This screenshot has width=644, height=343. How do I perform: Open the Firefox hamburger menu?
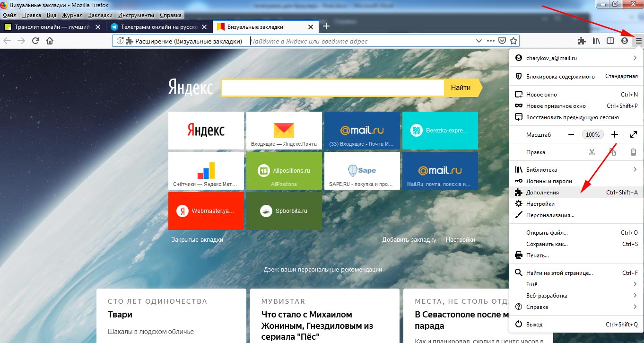tap(638, 41)
